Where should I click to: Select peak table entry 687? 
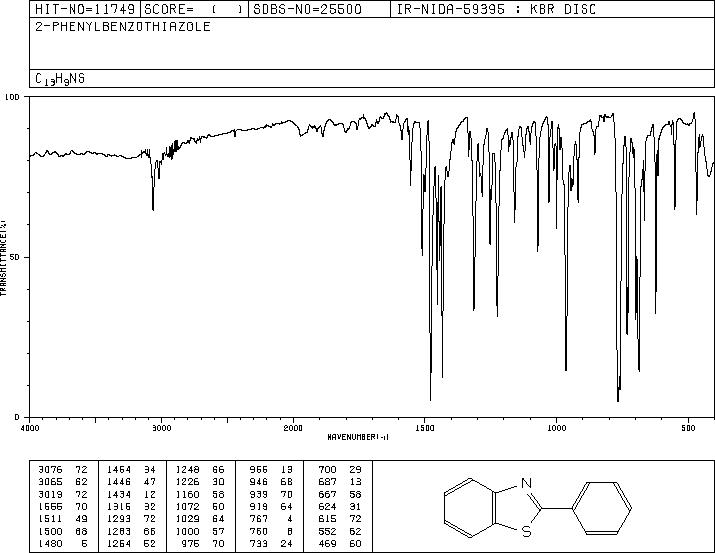340,482
